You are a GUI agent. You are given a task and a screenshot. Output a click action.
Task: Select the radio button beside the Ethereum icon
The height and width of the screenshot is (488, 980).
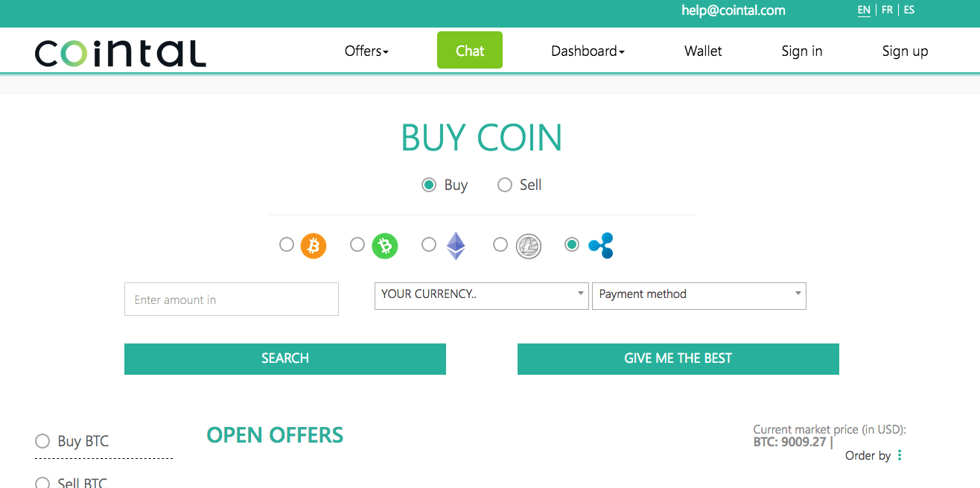[x=429, y=244]
